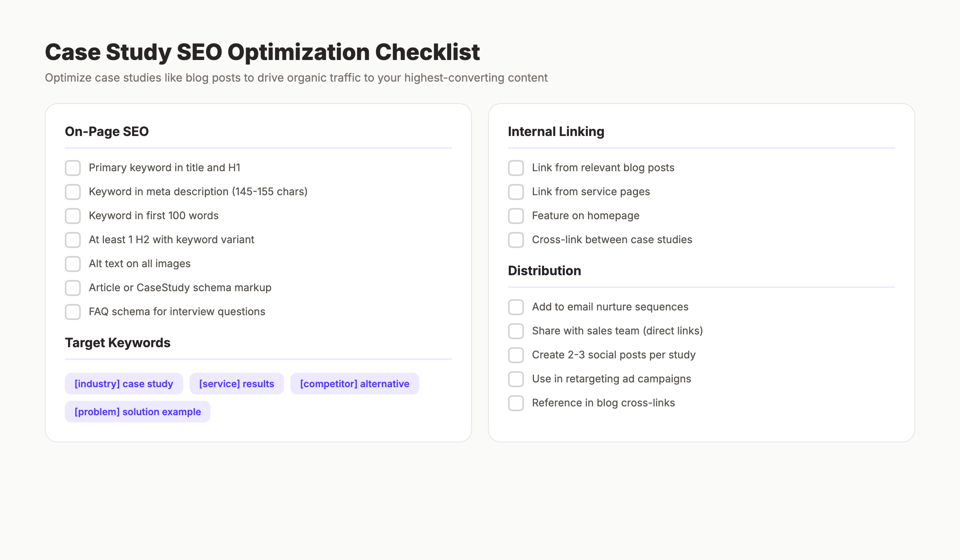The image size is (960, 560).
Task: Check 'Link from service pages'
Action: point(516,192)
